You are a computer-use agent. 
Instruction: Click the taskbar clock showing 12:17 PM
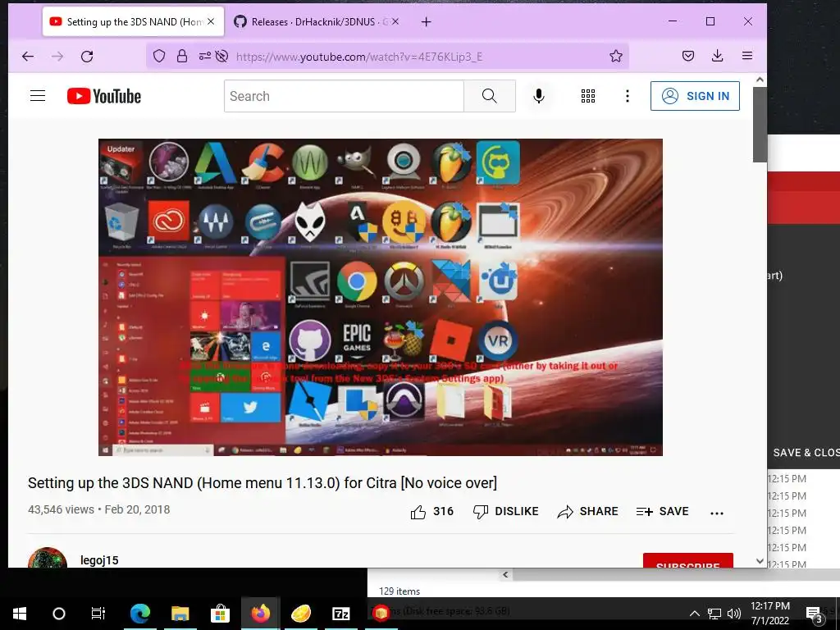point(769,614)
